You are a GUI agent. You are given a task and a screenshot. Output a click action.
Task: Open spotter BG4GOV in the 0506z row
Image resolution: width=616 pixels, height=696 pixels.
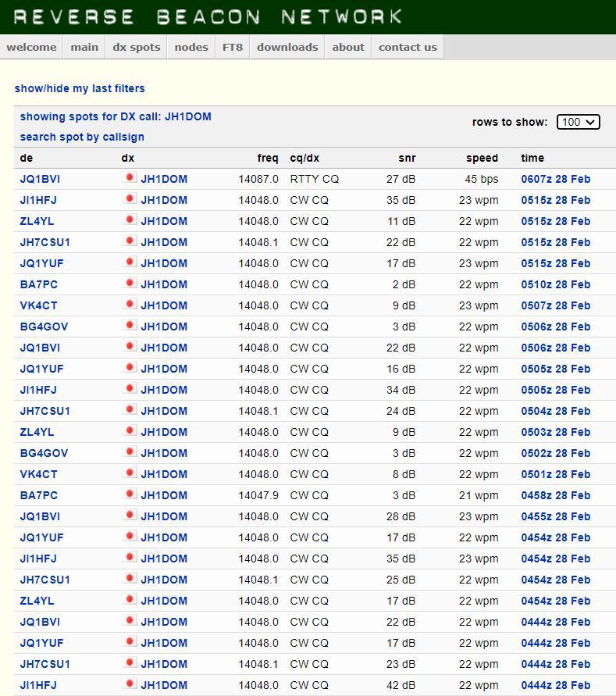pyautogui.click(x=44, y=327)
